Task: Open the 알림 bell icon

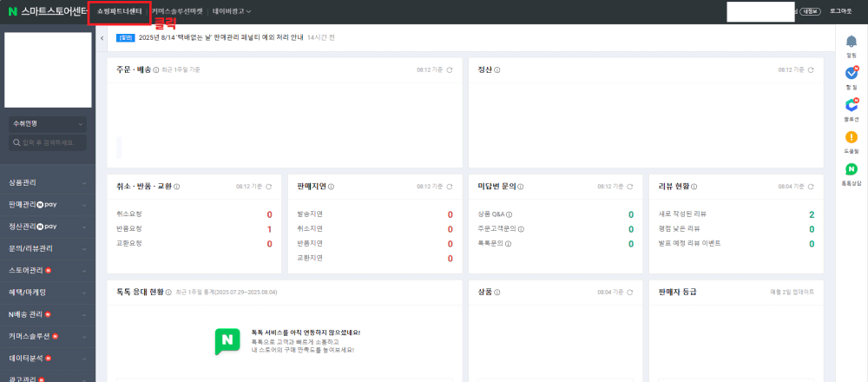Action: click(x=852, y=42)
